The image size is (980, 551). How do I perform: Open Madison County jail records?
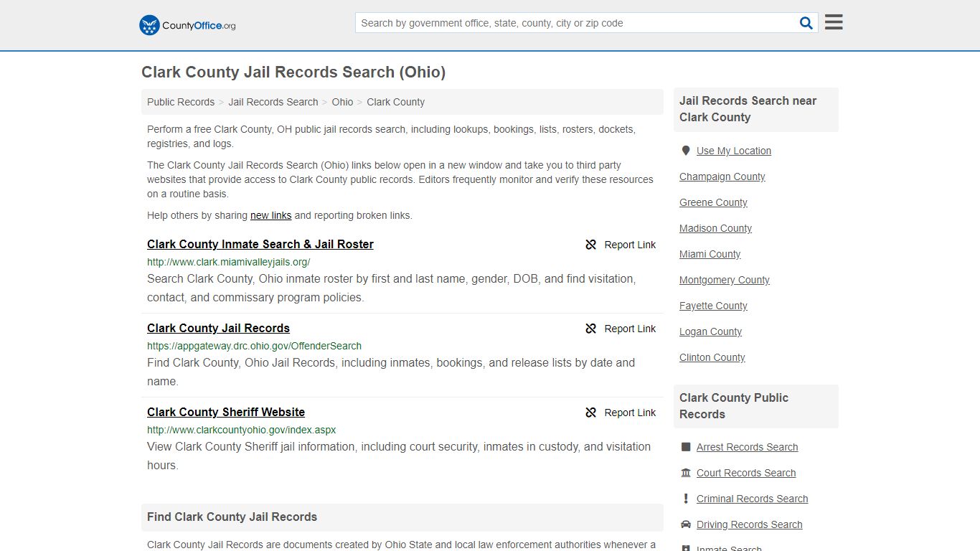tap(715, 228)
